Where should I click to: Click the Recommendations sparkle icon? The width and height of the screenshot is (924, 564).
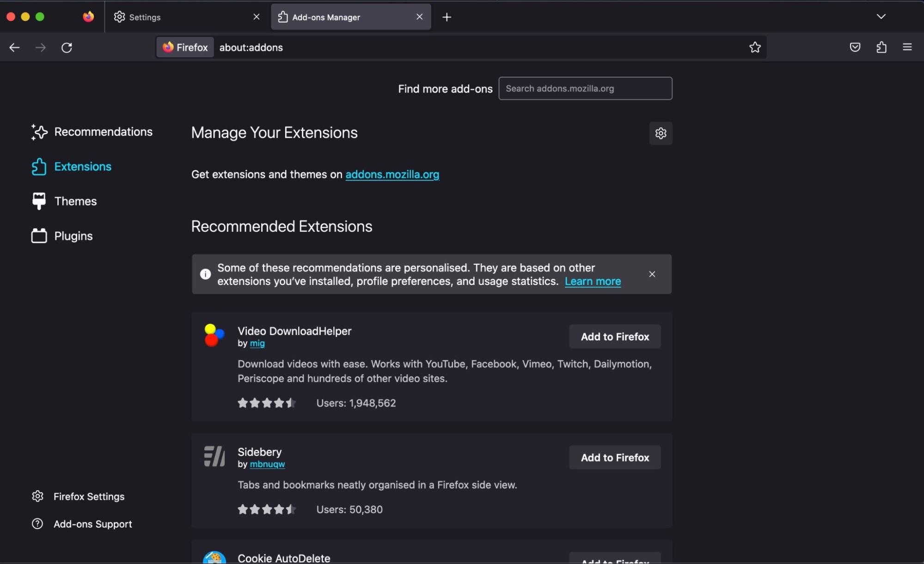click(39, 132)
